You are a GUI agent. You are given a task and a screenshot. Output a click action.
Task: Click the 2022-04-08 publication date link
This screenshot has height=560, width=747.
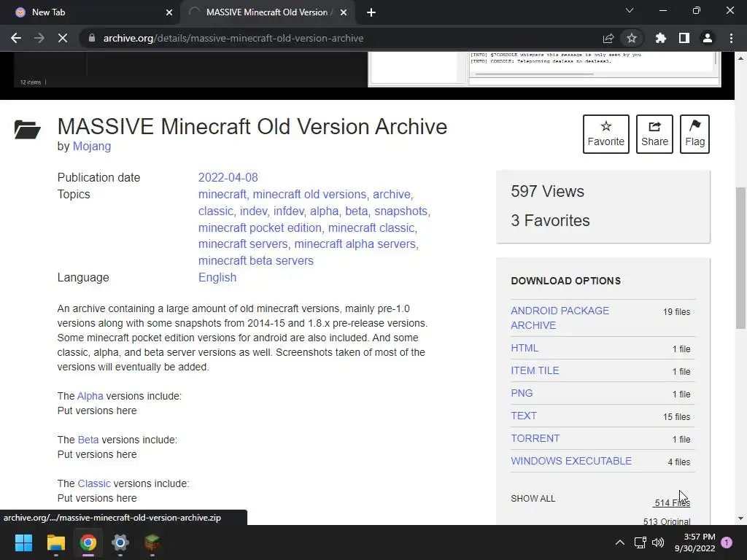pyautogui.click(x=228, y=178)
